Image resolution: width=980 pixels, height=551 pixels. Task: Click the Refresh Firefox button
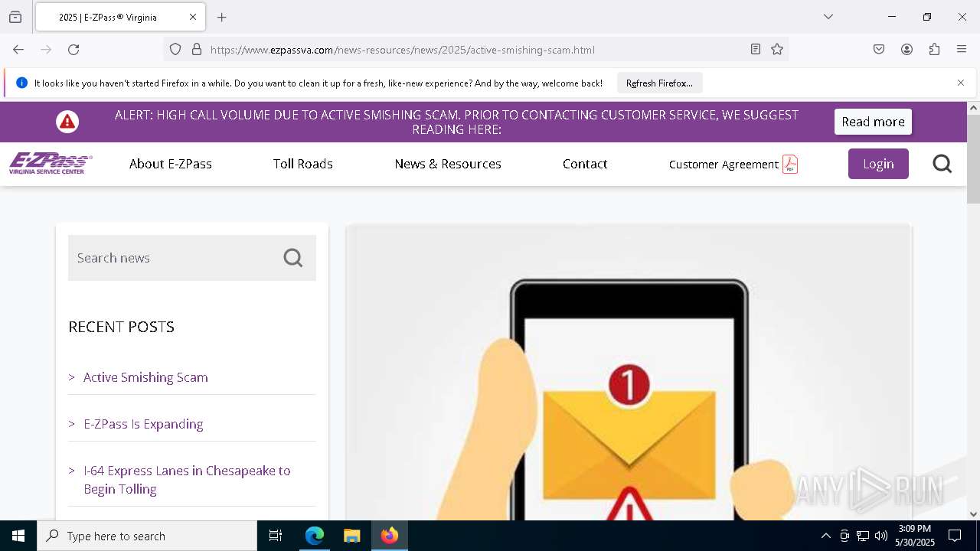tap(659, 83)
